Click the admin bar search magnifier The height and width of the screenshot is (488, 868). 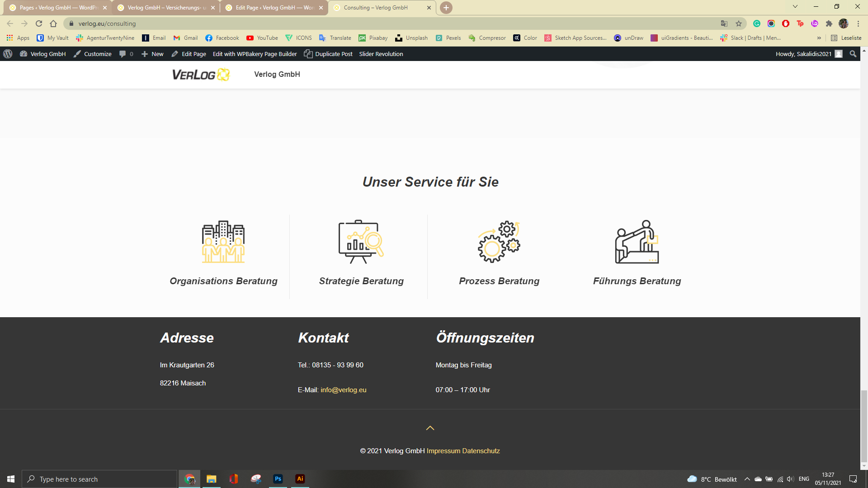[853, 54]
